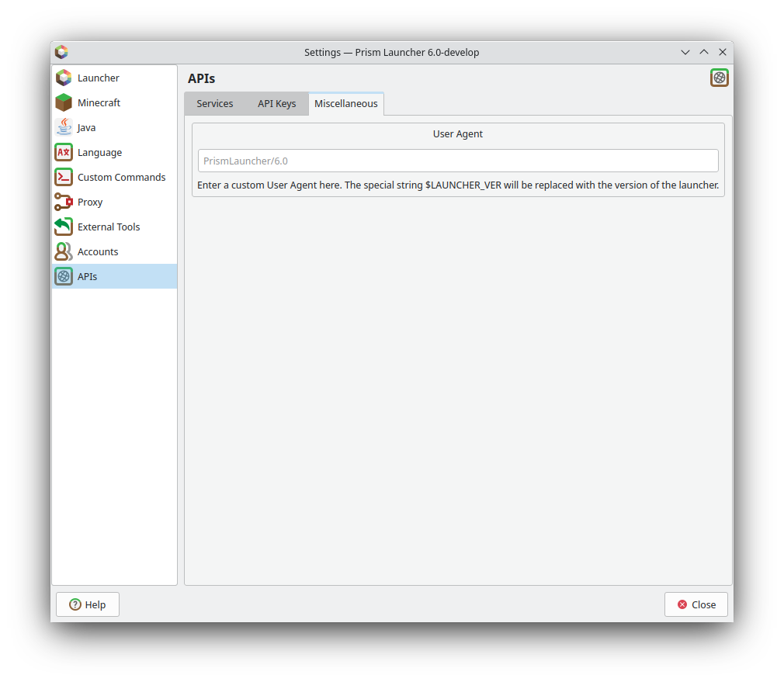Select the Language translation icon
Image resolution: width=784 pixels, height=682 pixels.
63,152
